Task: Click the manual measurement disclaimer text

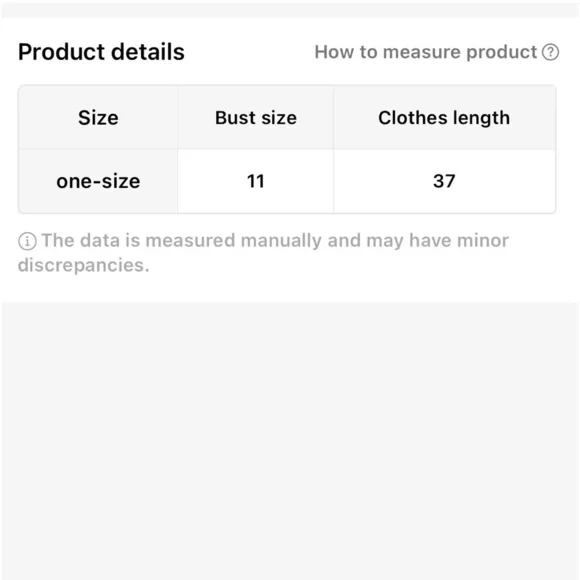Action: (263, 253)
